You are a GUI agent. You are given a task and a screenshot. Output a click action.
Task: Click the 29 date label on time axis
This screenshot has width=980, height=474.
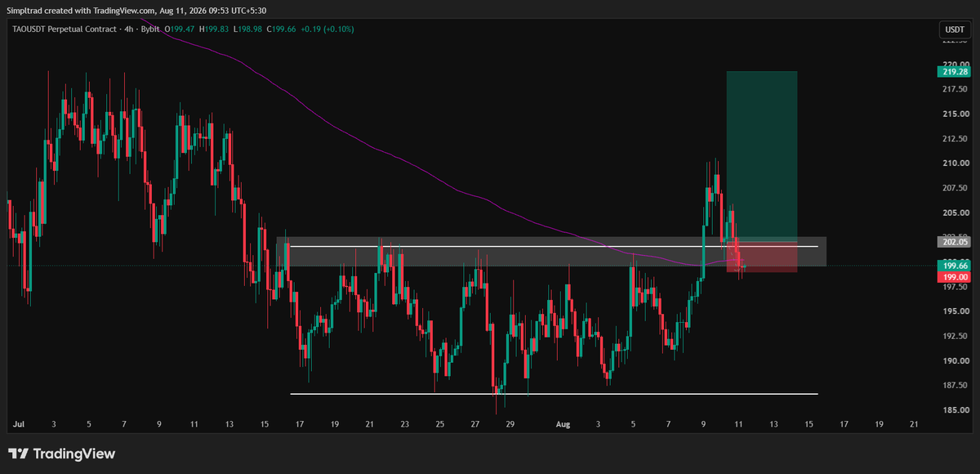(510, 425)
